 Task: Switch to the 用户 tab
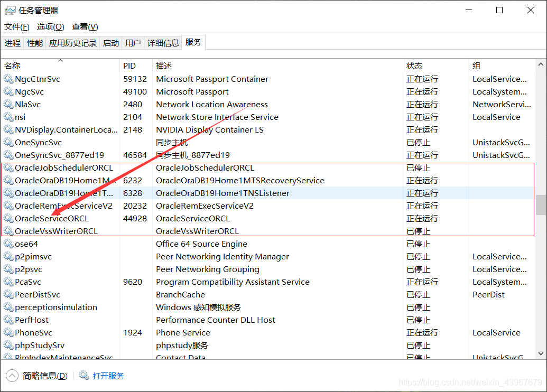tap(133, 43)
